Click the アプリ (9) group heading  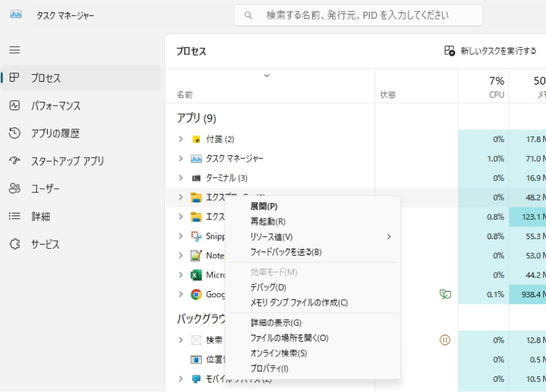point(197,118)
